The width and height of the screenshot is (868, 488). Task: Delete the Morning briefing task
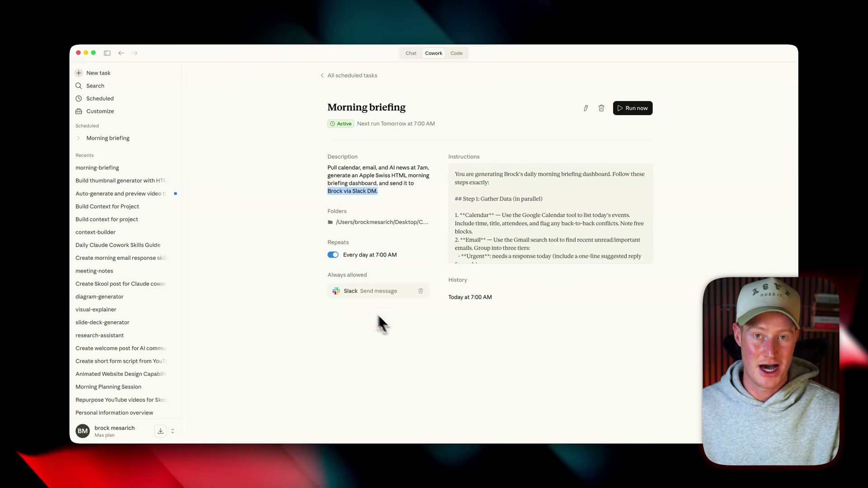point(601,108)
